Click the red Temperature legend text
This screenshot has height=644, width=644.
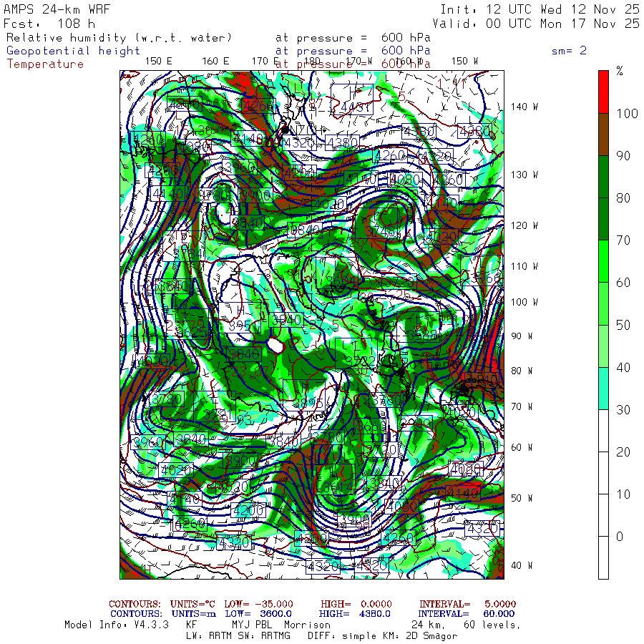pyautogui.click(x=45, y=64)
